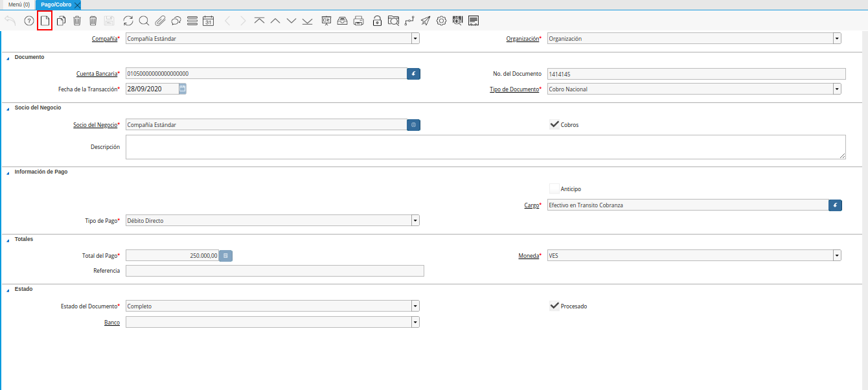Open the Moneda currency dropdown

pyautogui.click(x=836, y=256)
